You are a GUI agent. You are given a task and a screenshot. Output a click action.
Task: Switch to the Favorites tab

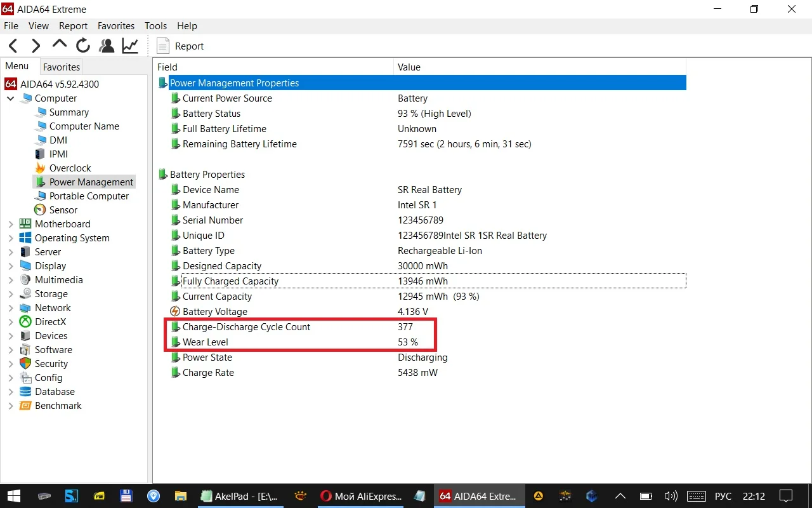click(x=62, y=67)
